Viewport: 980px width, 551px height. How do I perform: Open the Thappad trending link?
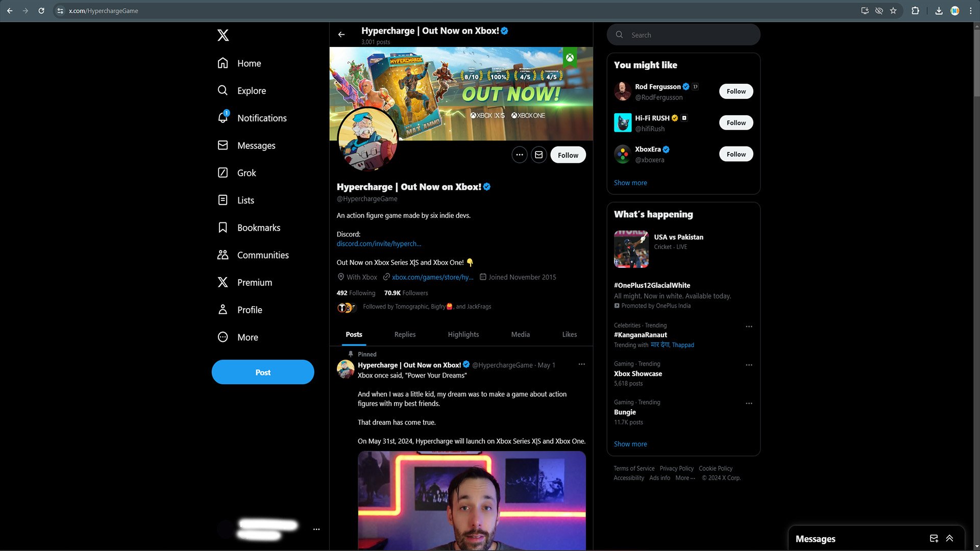(x=683, y=345)
